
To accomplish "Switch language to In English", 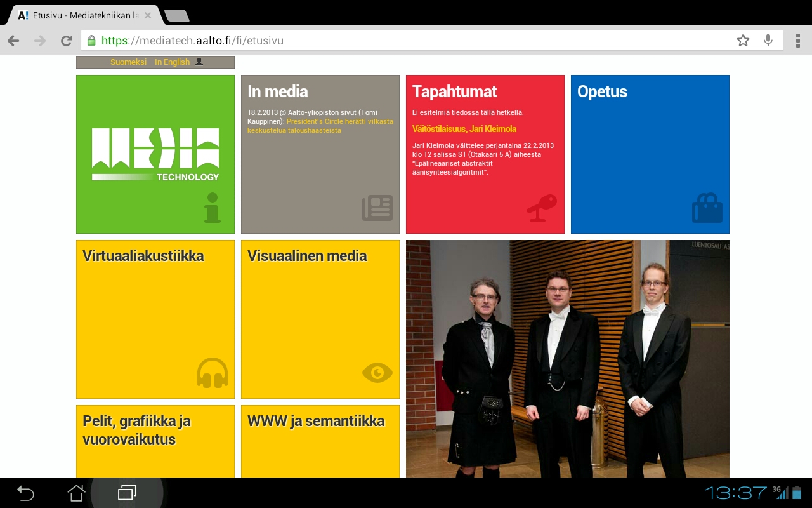I will pyautogui.click(x=173, y=62).
